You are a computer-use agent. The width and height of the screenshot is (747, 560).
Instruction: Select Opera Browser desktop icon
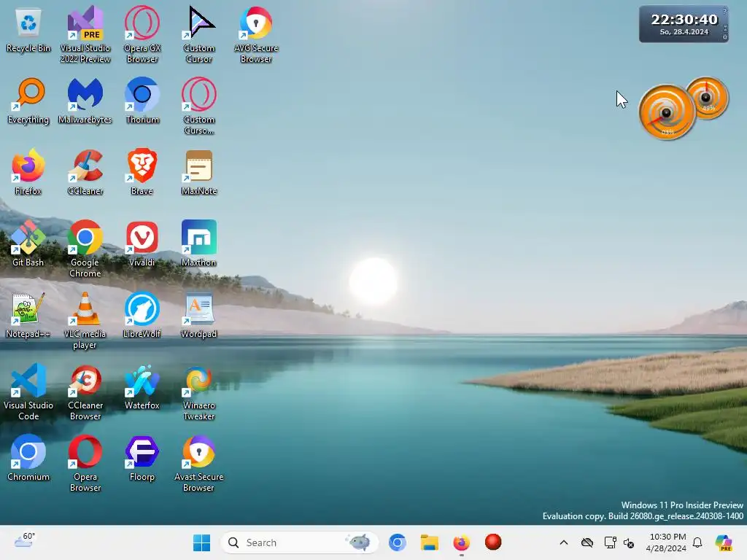[85, 463]
